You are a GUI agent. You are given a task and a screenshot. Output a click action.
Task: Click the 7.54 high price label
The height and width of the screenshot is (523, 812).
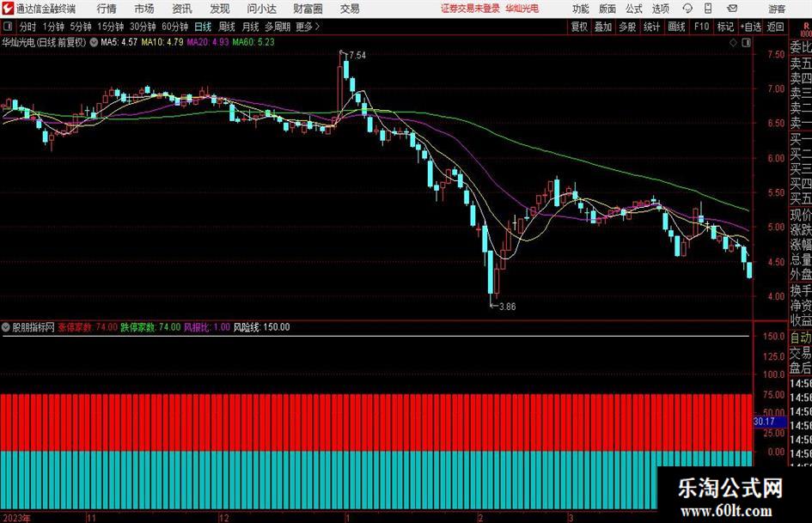click(357, 55)
